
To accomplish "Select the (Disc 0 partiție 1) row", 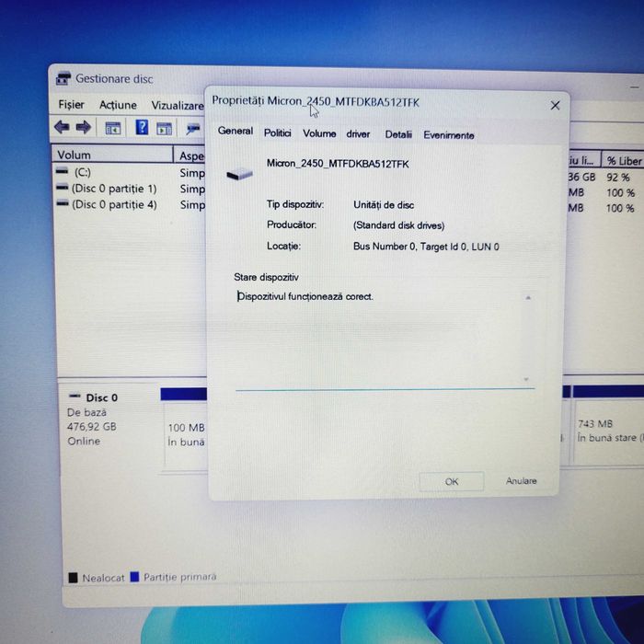I will click(x=130, y=189).
